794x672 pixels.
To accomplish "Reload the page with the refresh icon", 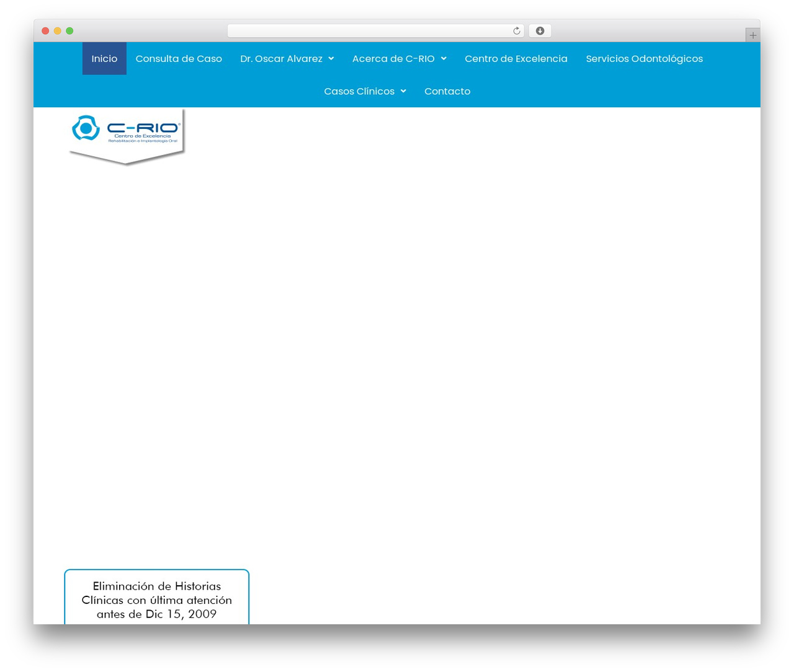I will coord(517,31).
